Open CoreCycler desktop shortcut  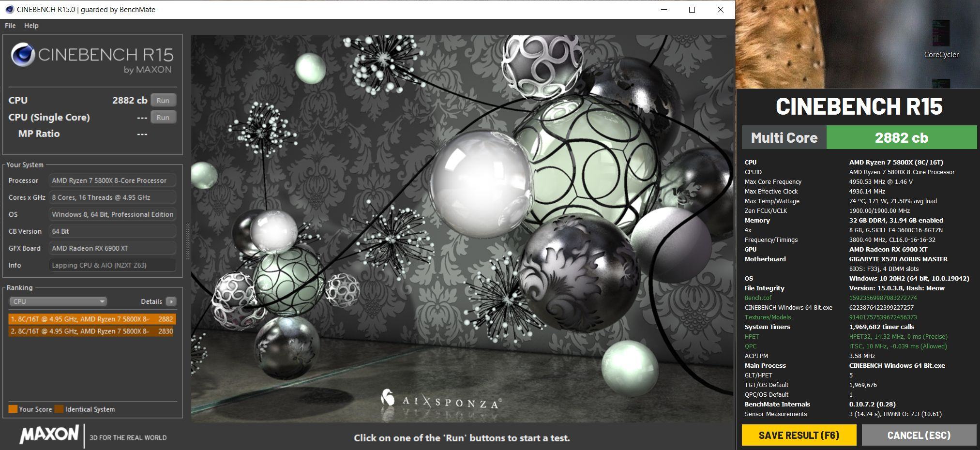pos(941,40)
